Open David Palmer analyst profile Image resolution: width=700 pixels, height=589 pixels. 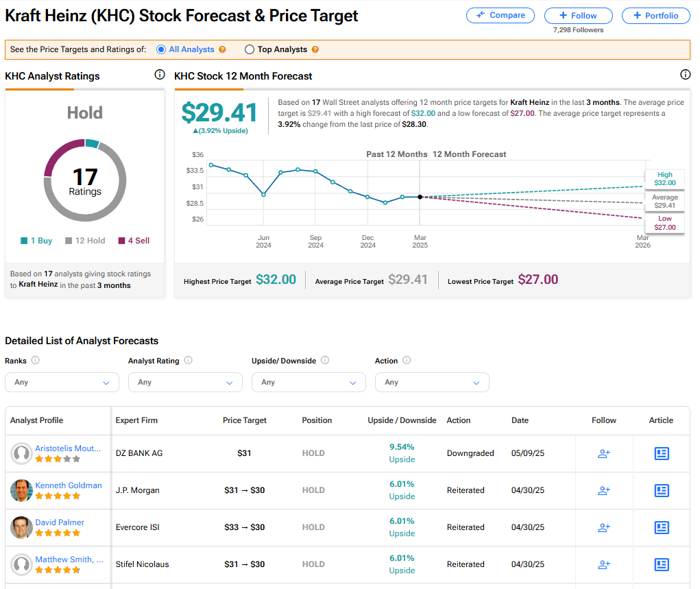click(60, 522)
